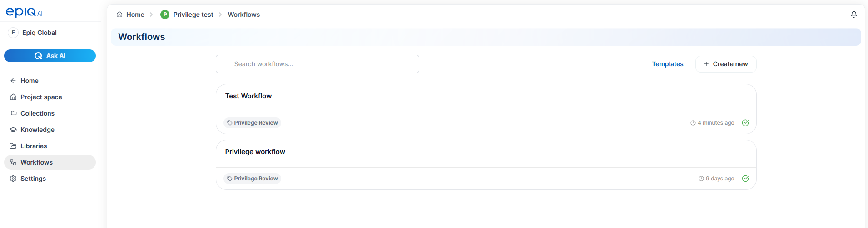Viewport: 868px width, 228px height.
Task: Click the Epiq AI logo
Action: coord(24,12)
